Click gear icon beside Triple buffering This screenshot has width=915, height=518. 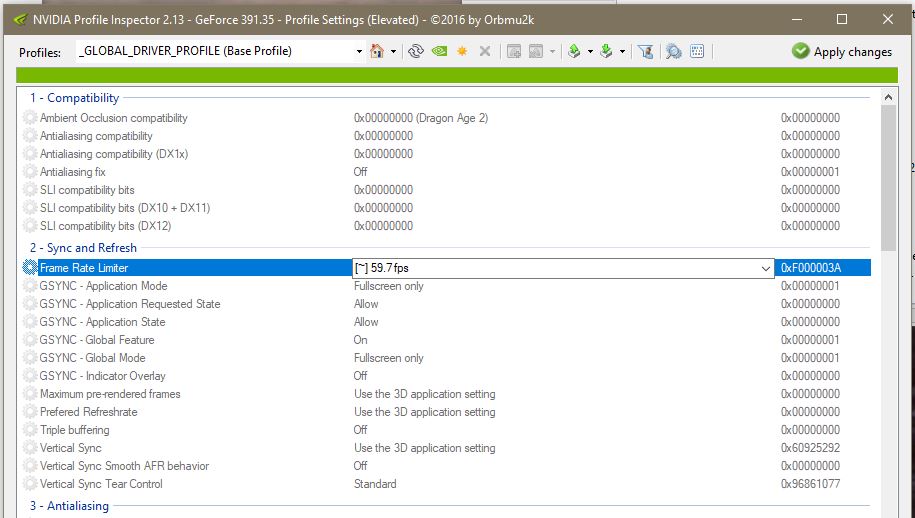30,430
